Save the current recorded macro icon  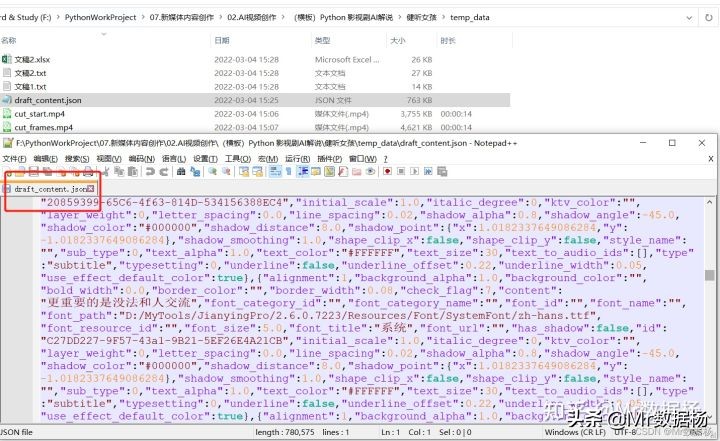coord(442,171)
